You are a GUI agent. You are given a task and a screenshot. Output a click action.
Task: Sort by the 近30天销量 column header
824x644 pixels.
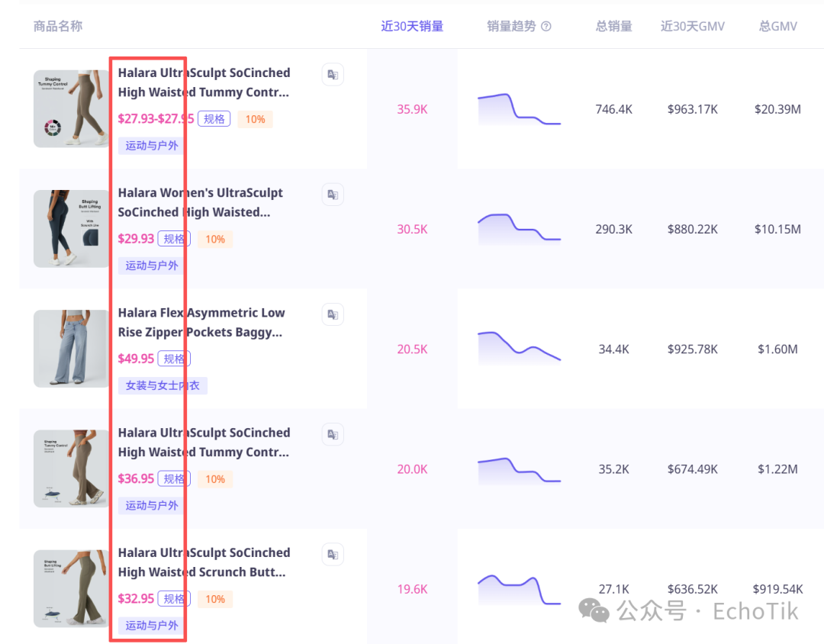tap(412, 27)
